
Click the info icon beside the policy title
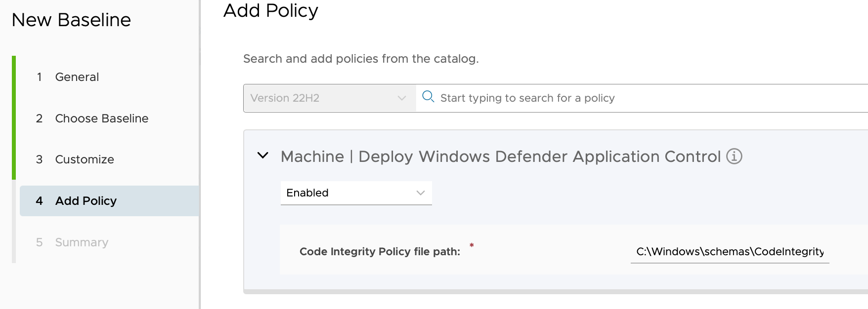coord(734,156)
